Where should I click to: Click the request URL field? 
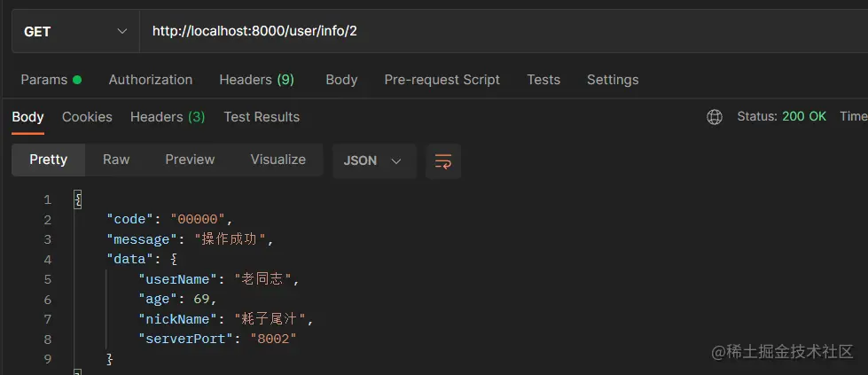click(x=504, y=32)
